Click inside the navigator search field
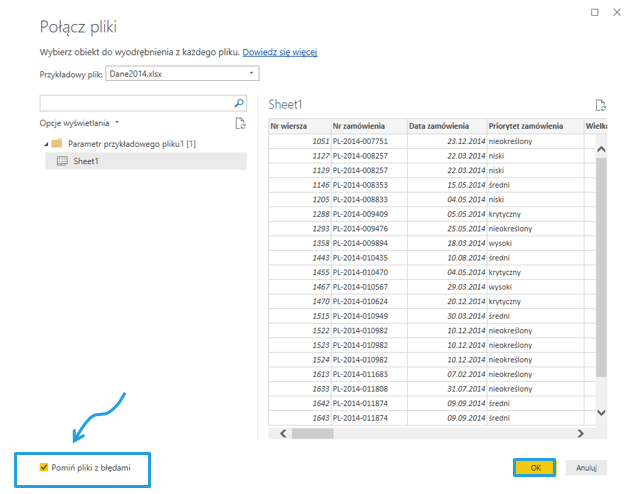Screen dimensions: 637x494 [x=135, y=103]
